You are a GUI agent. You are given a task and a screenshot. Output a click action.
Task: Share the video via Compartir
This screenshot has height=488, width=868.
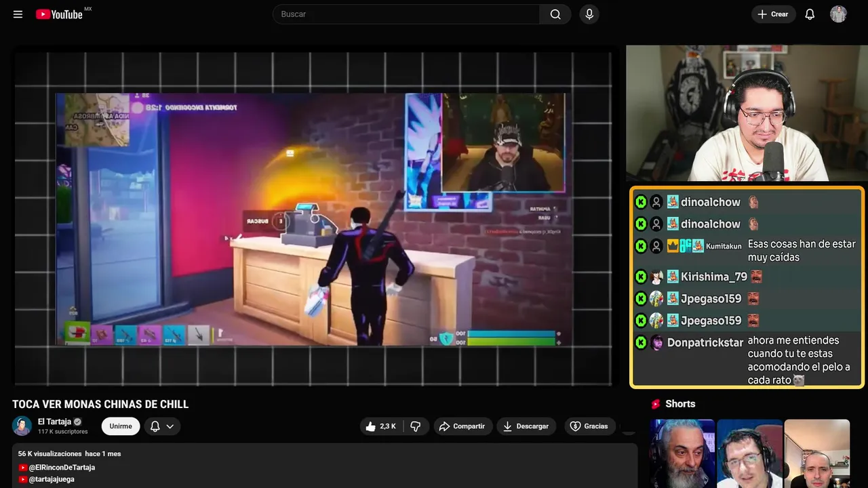click(462, 426)
